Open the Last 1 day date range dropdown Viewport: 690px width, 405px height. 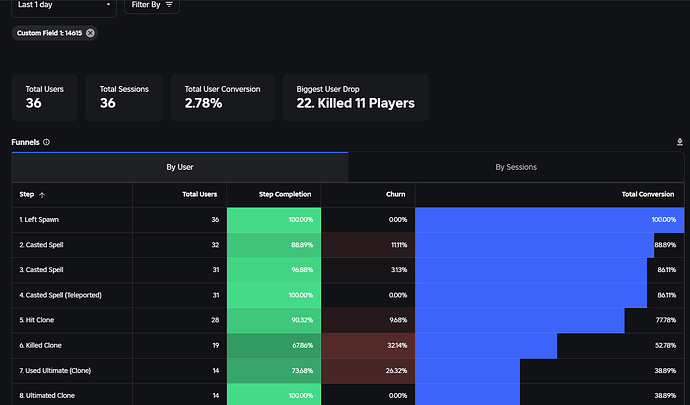click(64, 6)
